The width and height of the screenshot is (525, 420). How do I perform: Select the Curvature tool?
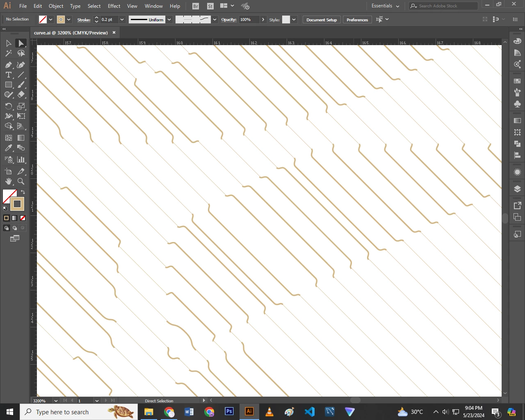(x=21, y=65)
